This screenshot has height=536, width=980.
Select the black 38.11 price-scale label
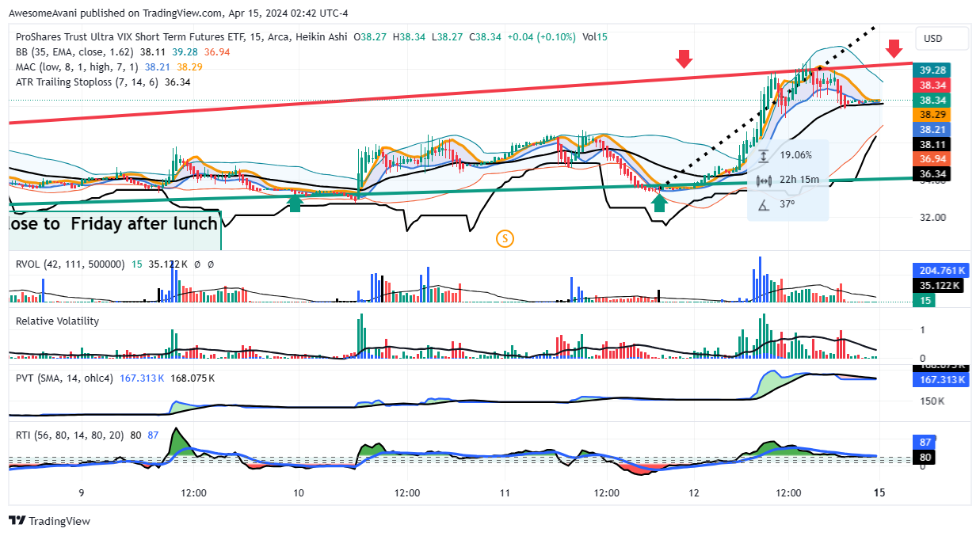[932, 144]
